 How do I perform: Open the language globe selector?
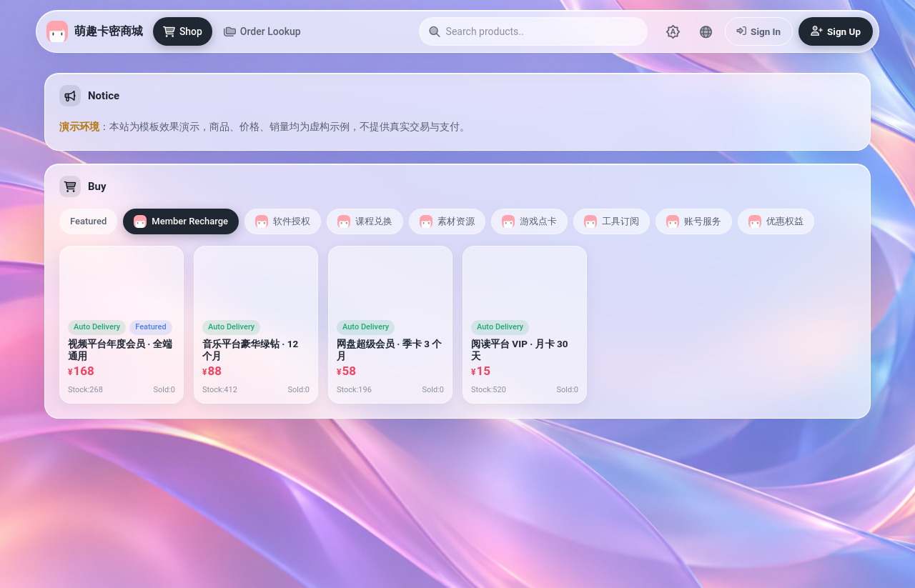pyautogui.click(x=706, y=31)
